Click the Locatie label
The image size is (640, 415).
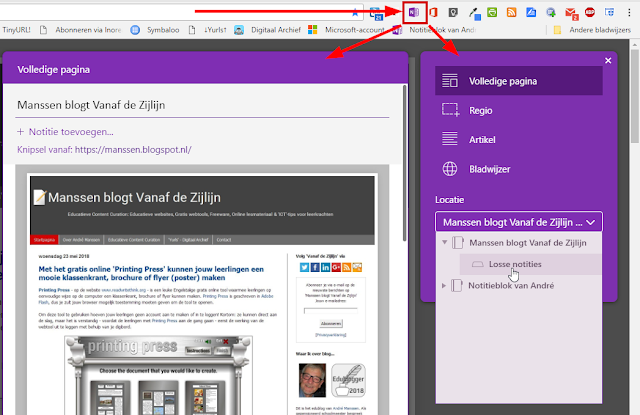point(449,200)
